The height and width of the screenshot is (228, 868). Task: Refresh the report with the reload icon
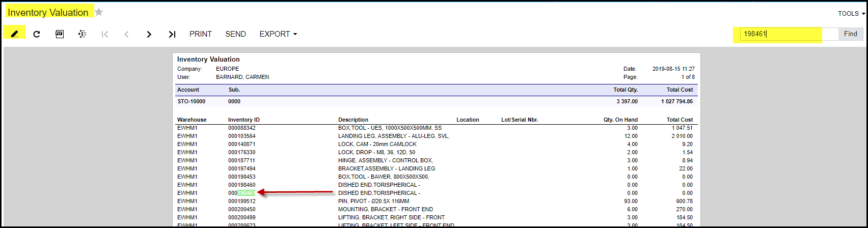coord(37,34)
